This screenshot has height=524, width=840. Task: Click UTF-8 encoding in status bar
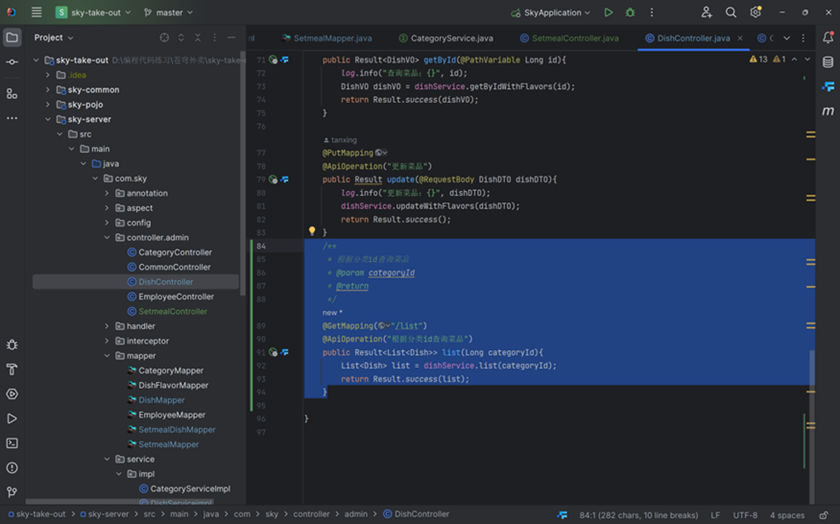[x=745, y=515]
